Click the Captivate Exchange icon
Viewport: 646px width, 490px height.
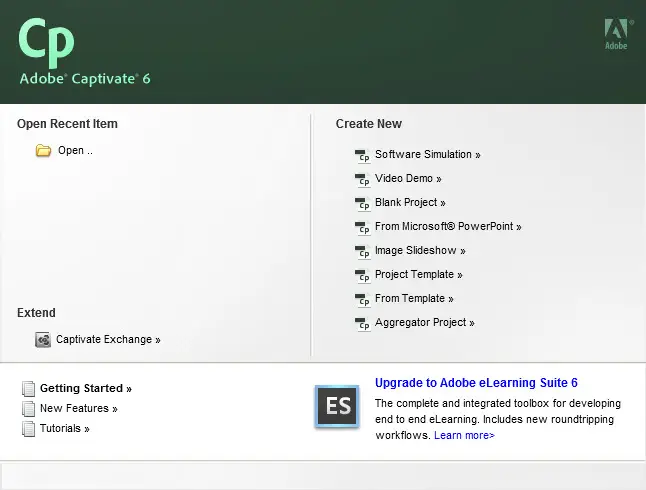click(43, 340)
